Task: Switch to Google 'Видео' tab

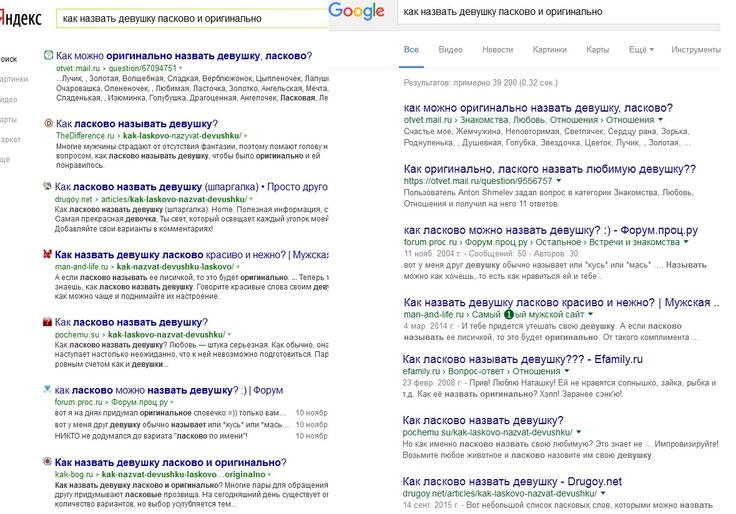Action: tap(450, 49)
